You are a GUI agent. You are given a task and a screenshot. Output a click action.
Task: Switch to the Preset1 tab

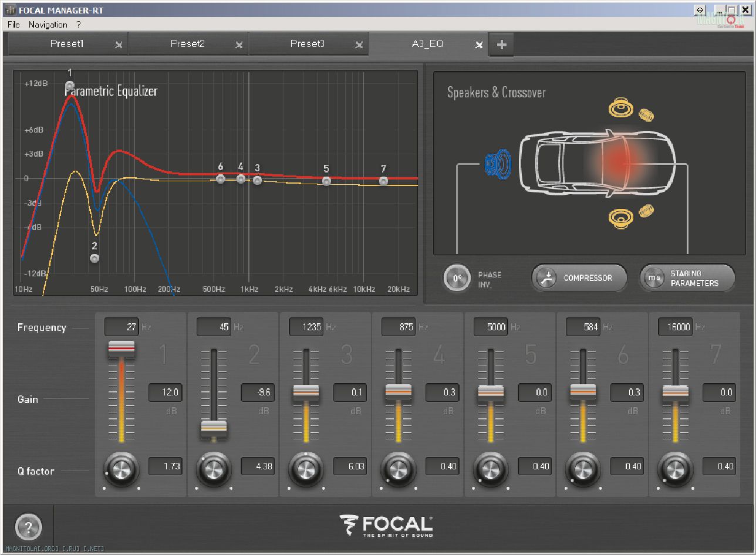click(67, 44)
